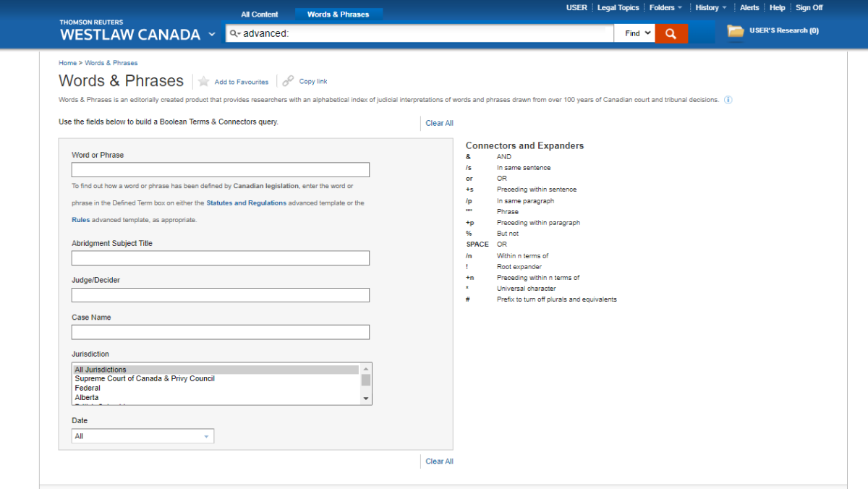Run the search with the orange magnifier button
The width and height of the screenshot is (868, 489).
point(671,33)
